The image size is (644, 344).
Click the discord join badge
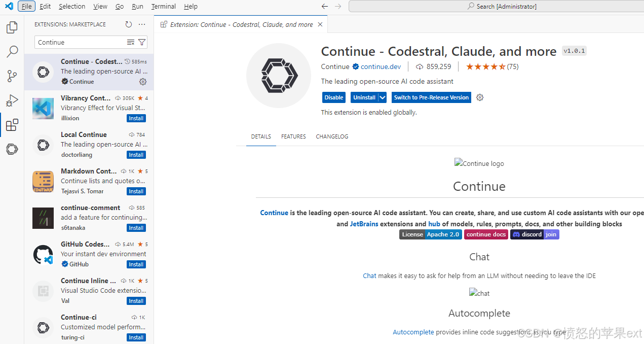tap(535, 234)
